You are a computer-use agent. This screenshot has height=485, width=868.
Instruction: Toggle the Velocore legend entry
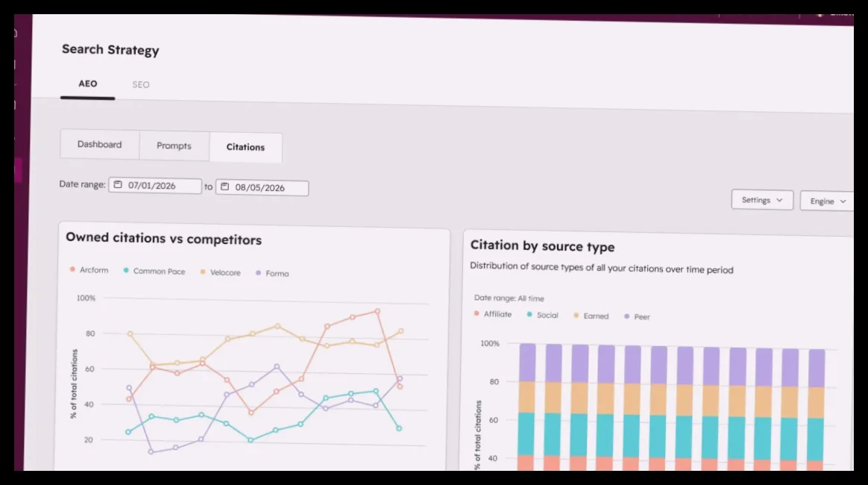220,272
